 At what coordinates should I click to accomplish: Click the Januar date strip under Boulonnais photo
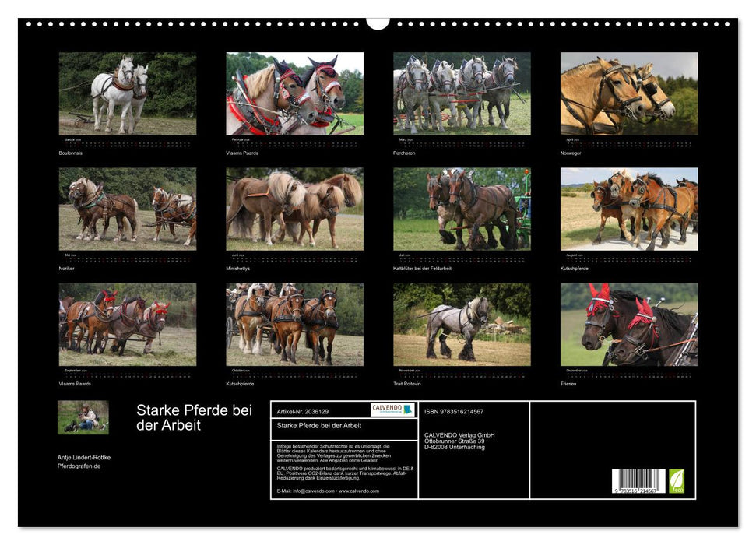(x=128, y=142)
